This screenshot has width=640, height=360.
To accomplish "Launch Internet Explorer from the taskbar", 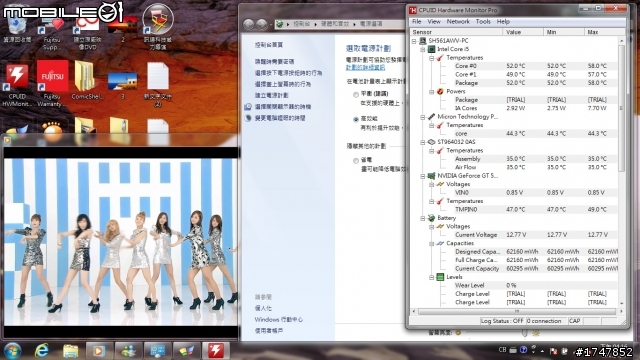I will [x=41, y=351].
